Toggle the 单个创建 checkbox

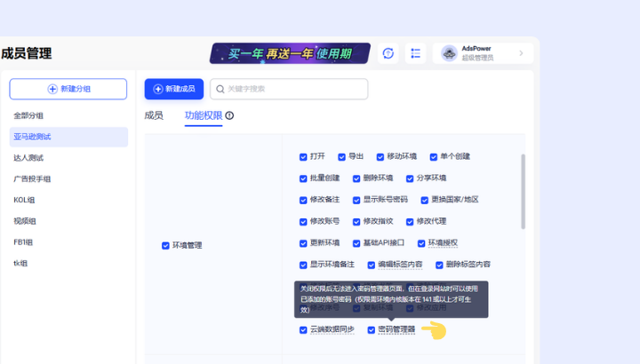coord(434,157)
